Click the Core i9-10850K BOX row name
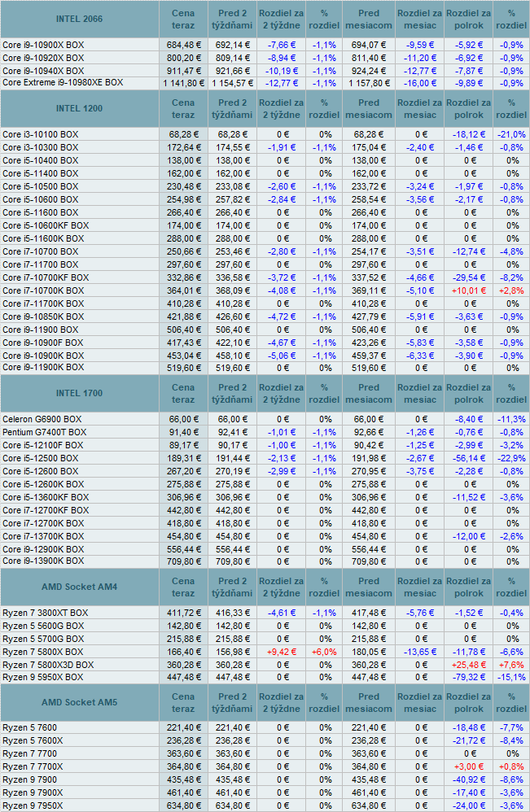 [x=43, y=317]
